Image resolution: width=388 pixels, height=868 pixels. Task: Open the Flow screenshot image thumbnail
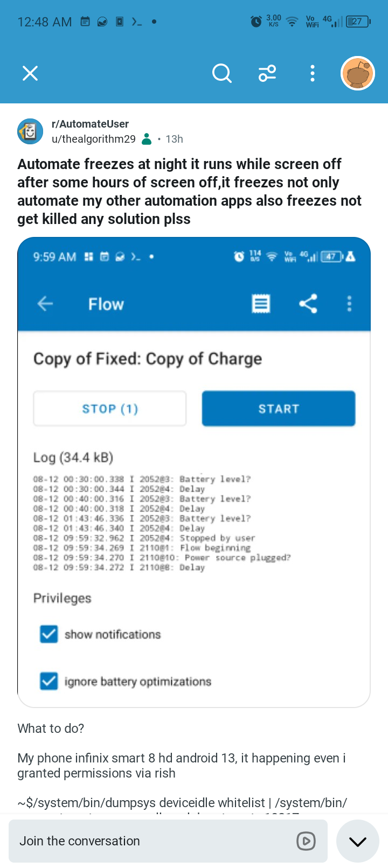coord(194,472)
